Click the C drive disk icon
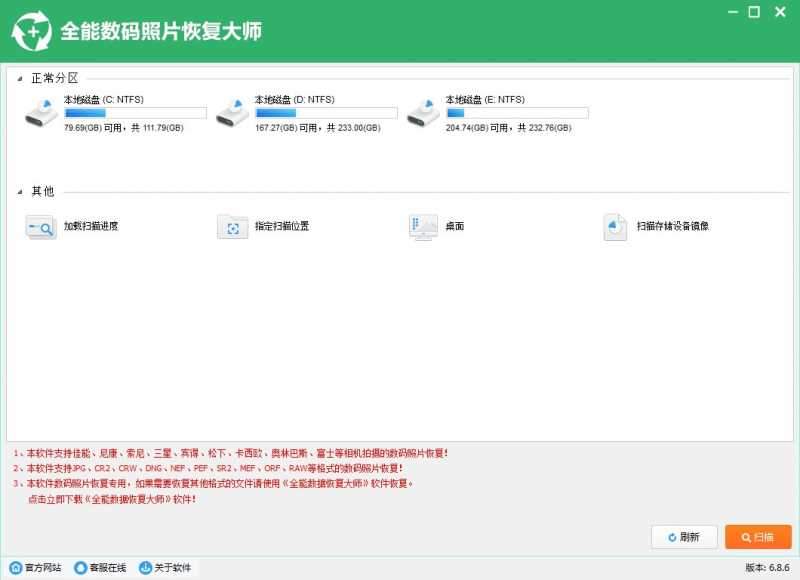The height and width of the screenshot is (580, 800). point(42,113)
